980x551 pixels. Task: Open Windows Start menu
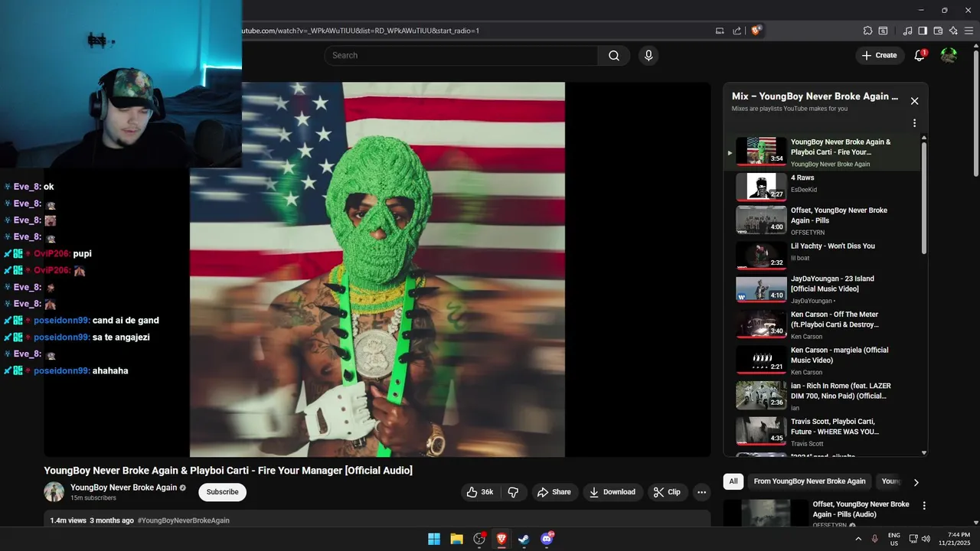[x=434, y=539]
